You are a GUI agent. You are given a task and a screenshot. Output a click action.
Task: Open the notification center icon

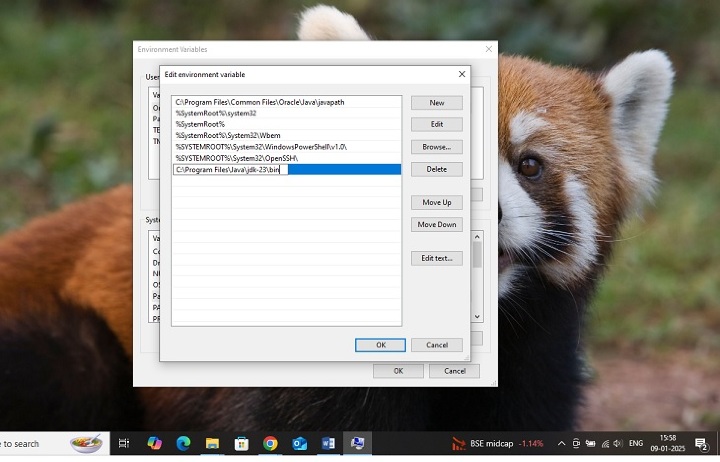[701, 444]
